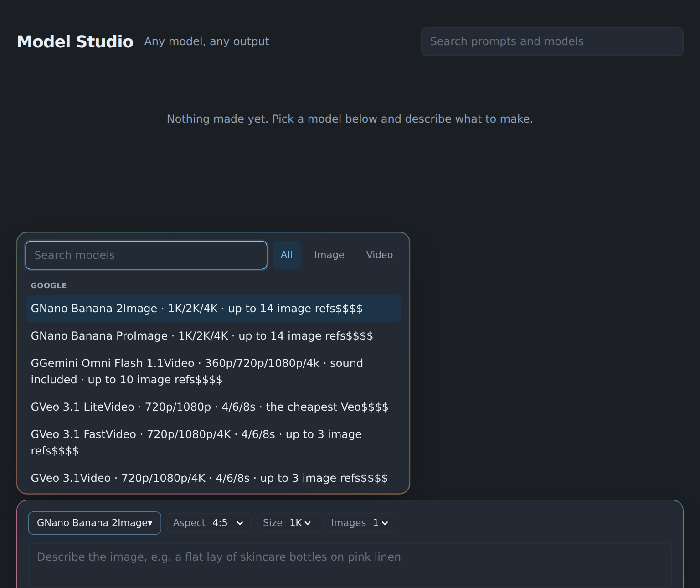This screenshot has height=588, width=700.
Task: Click the Model Studio title
Action: 75,41
